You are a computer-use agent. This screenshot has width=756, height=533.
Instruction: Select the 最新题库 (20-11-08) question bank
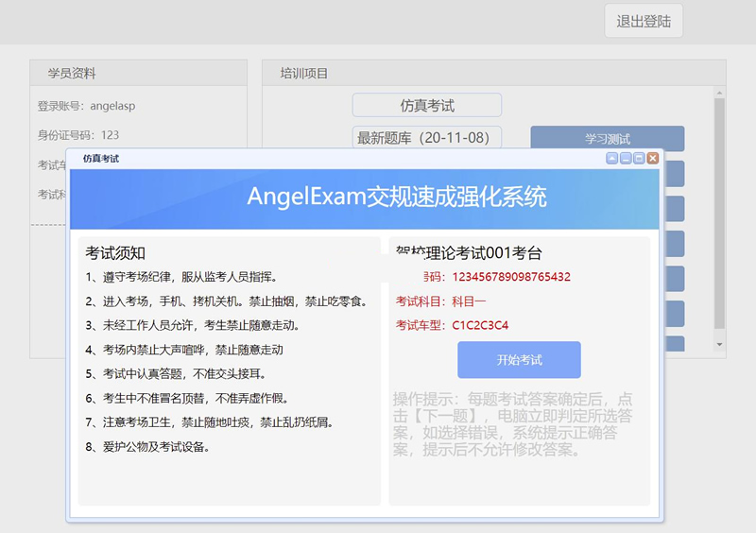click(426, 138)
